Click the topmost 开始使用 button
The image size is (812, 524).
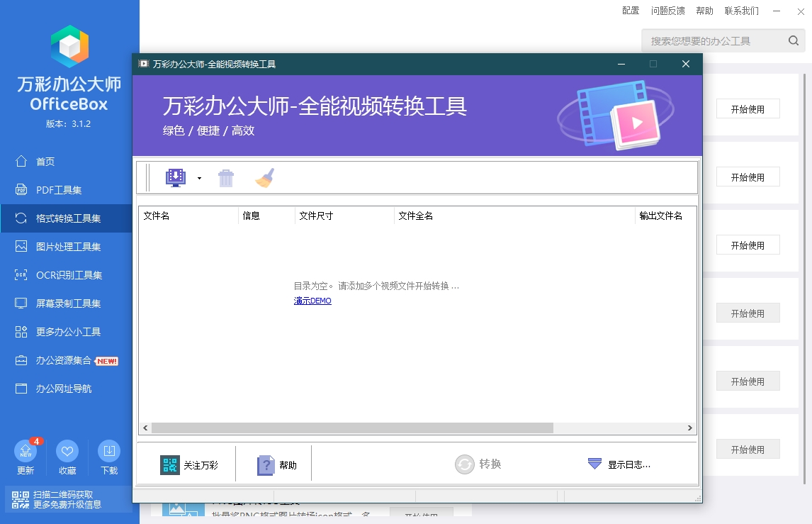[x=748, y=109]
